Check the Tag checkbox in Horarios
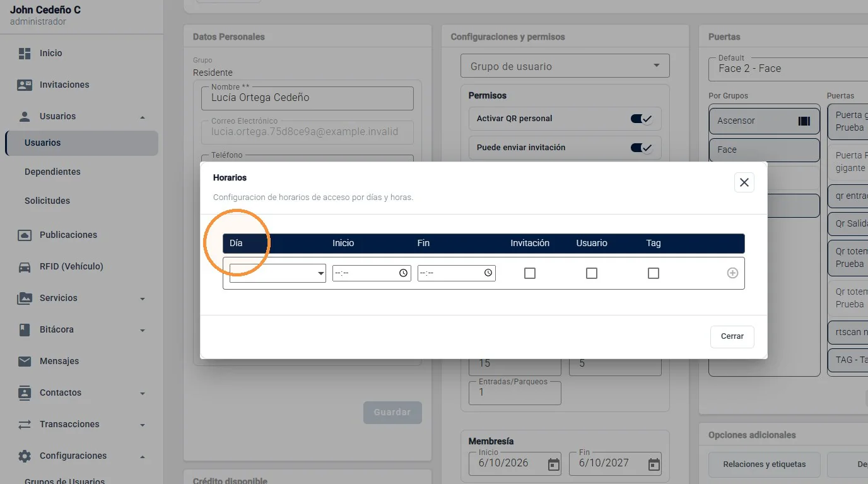The image size is (868, 484). (654, 273)
